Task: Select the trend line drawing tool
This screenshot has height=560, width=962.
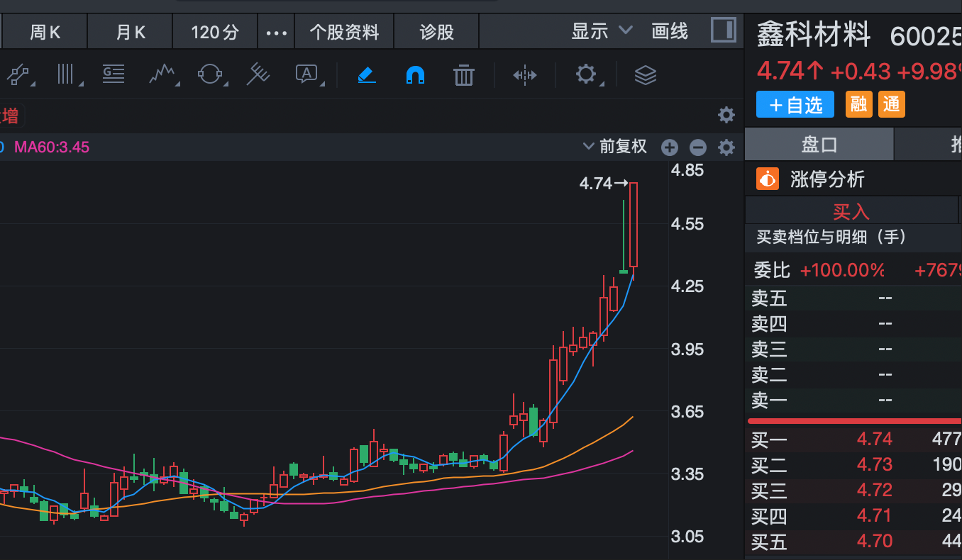Action: point(19,74)
